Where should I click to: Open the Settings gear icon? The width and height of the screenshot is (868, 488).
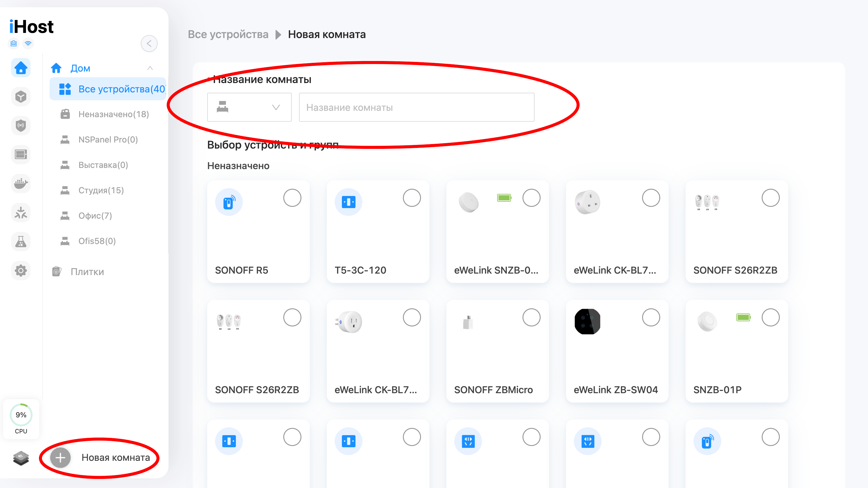[21, 271]
